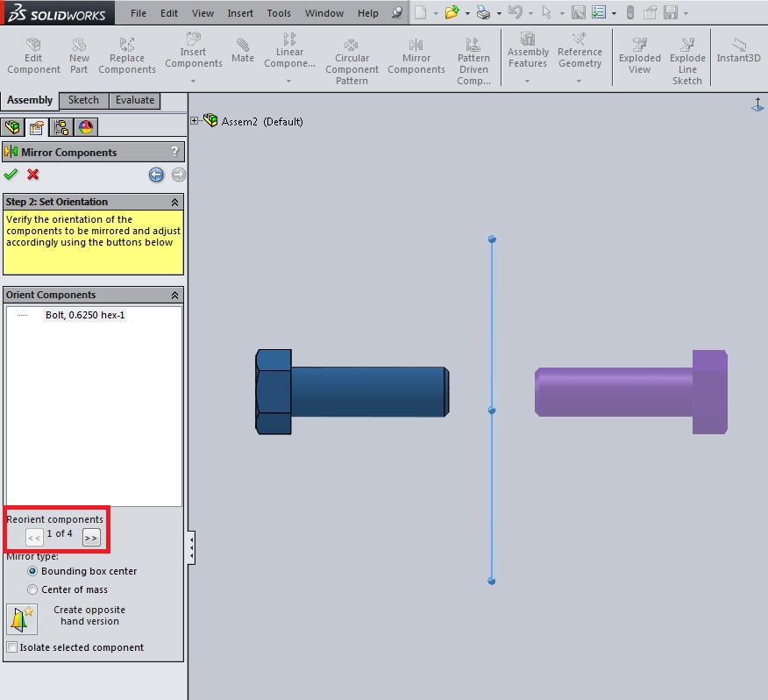Image resolution: width=768 pixels, height=700 pixels.
Task: Click the Select cursor tool icon
Action: [546, 12]
